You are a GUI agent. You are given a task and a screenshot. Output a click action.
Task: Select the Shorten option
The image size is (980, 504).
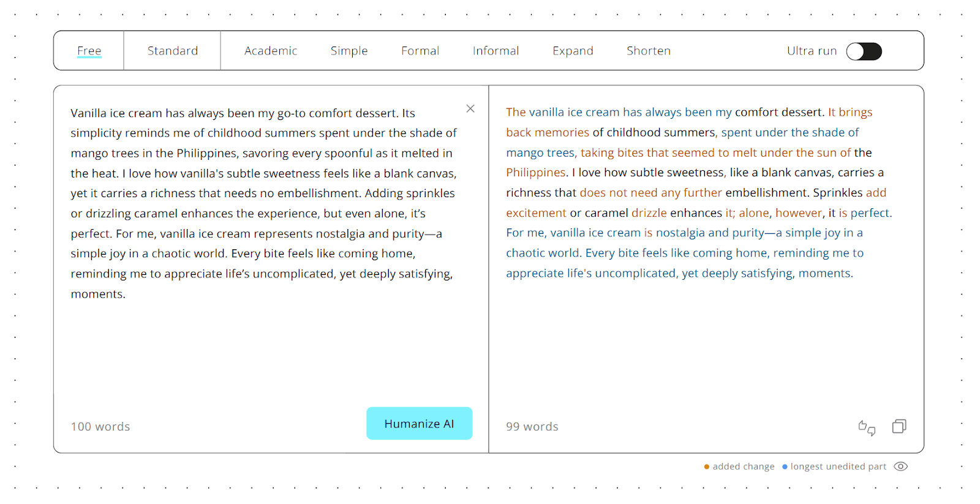pos(649,51)
